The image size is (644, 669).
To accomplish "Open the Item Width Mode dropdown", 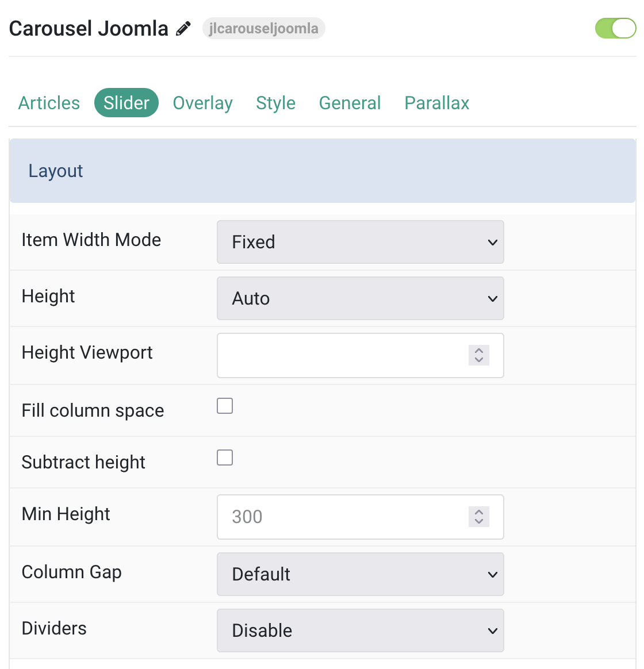I will (360, 242).
